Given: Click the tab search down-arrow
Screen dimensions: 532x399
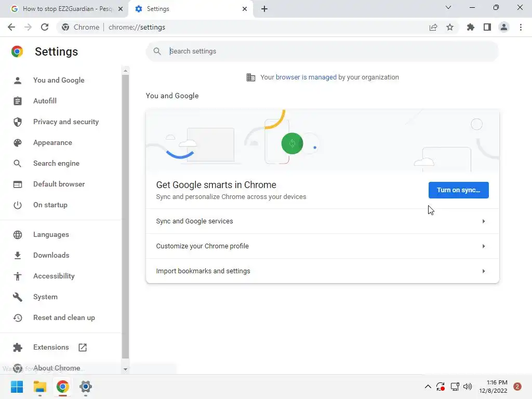Looking at the screenshot, I should (x=448, y=7).
